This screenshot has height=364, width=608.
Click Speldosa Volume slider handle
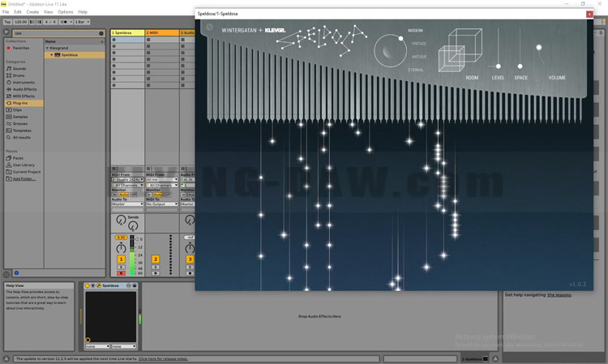(x=539, y=48)
